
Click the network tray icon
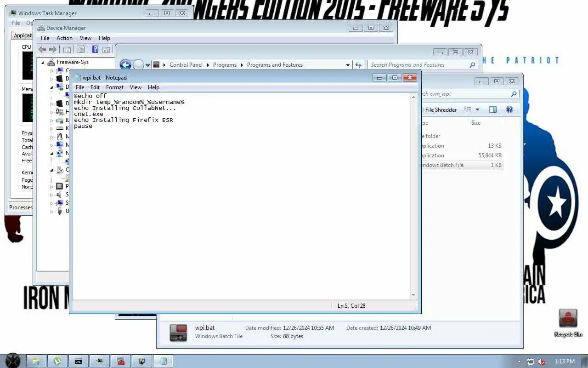tap(531, 362)
